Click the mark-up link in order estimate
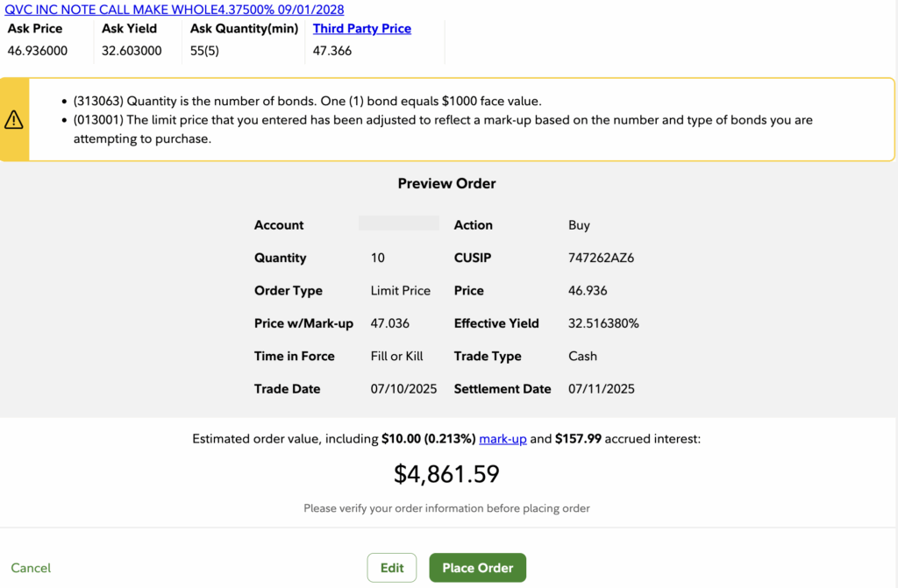Image resolution: width=898 pixels, height=588 pixels. pos(502,438)
